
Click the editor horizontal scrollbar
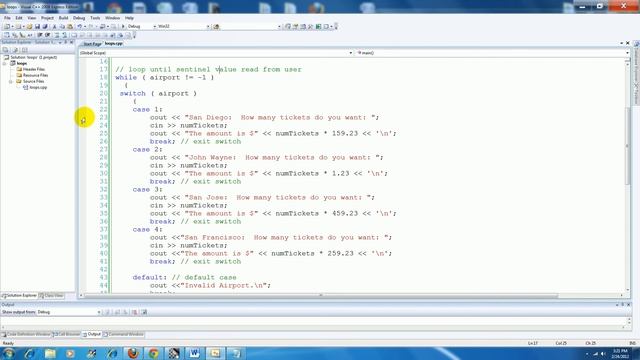321,296
